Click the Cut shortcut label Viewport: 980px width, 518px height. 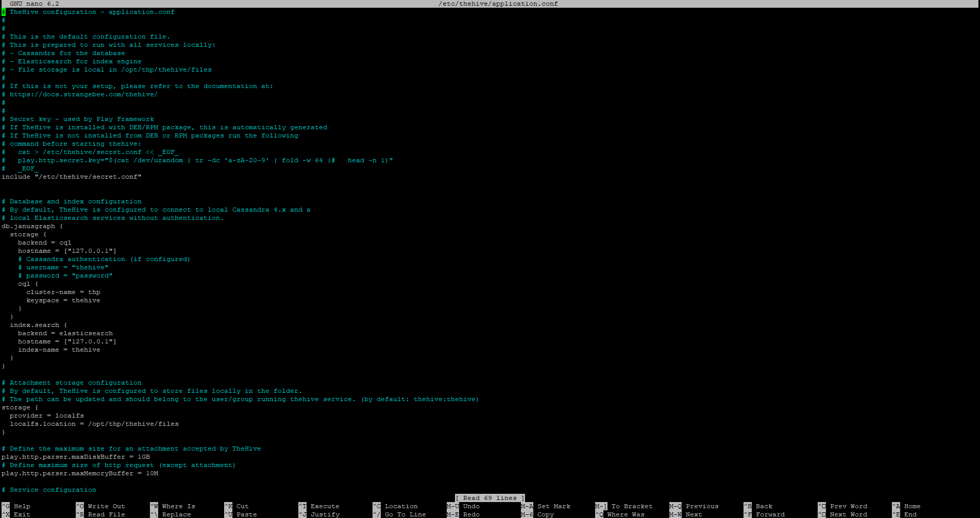pyautogui.click(x=243, y=506)
